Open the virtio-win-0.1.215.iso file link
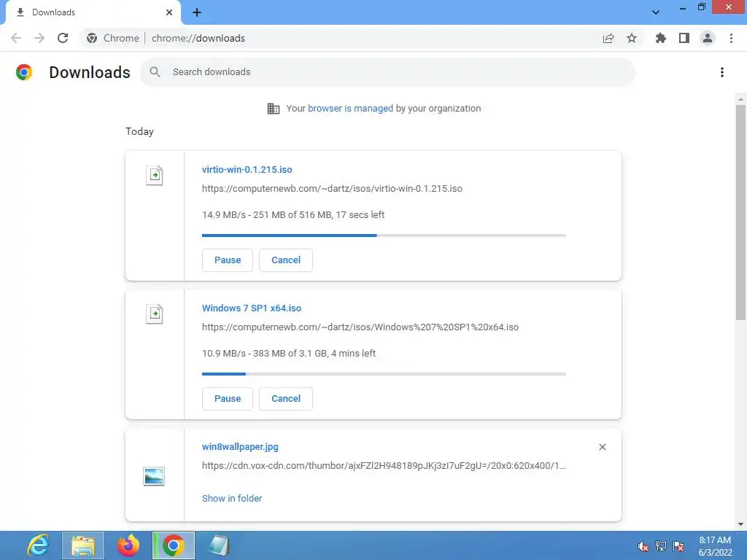The image size is (747, 560). (x=247, y=169)
